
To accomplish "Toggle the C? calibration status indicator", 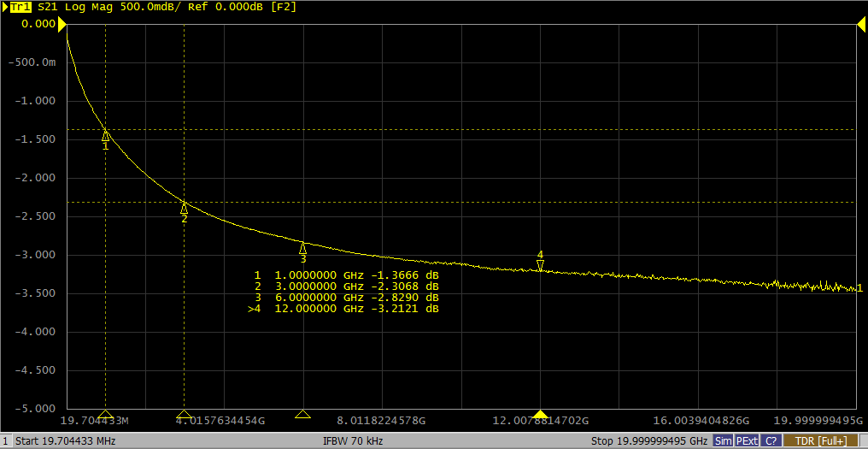I will [771, 441].
